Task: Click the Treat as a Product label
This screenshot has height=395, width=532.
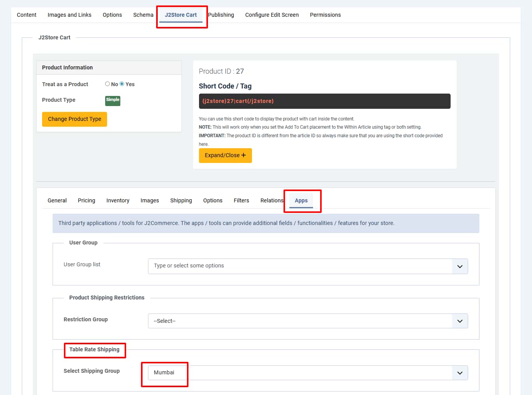Action: [x=65, y=84]
